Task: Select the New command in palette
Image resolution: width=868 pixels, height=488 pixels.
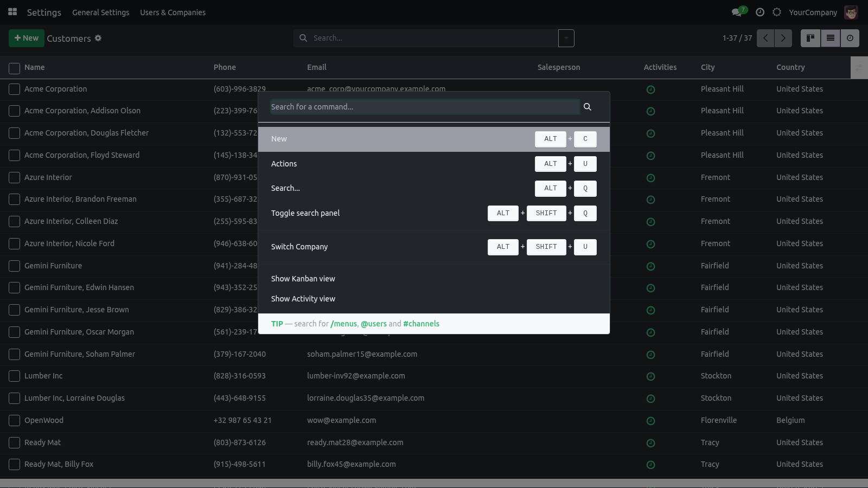Action: point(434,139)
